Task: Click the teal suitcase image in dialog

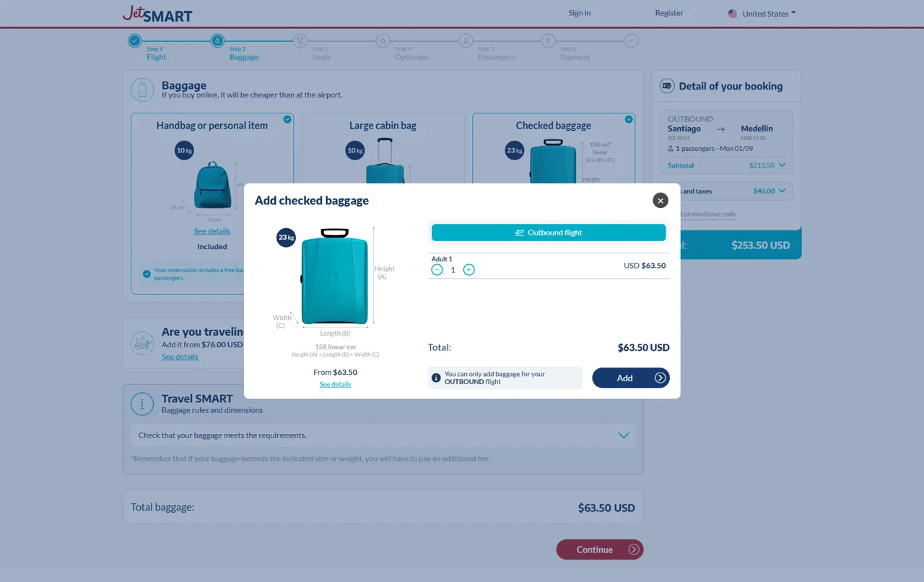Action: 334,278
